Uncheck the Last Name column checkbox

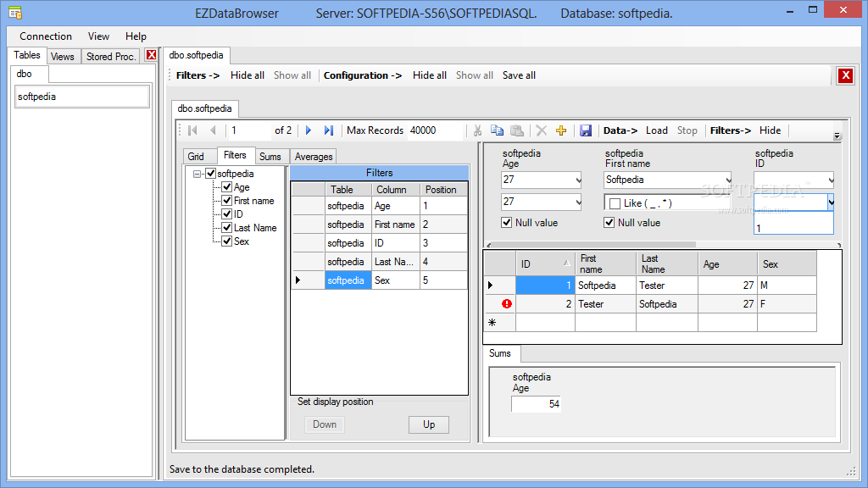pos(226,227)
